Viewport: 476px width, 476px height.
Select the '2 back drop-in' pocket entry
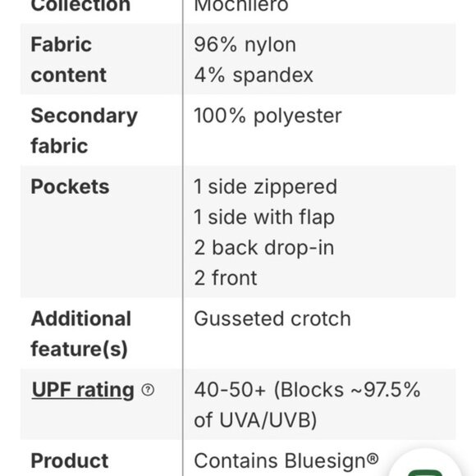coord(264,248)
